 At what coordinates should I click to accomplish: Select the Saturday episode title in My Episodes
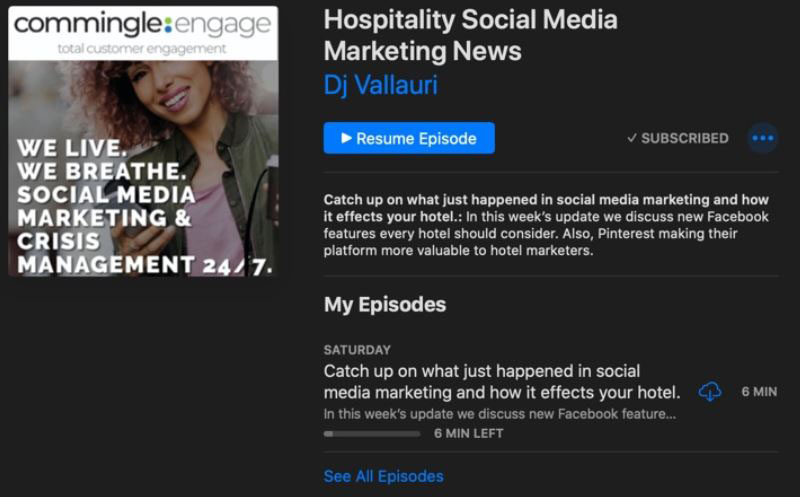(502, 382)
